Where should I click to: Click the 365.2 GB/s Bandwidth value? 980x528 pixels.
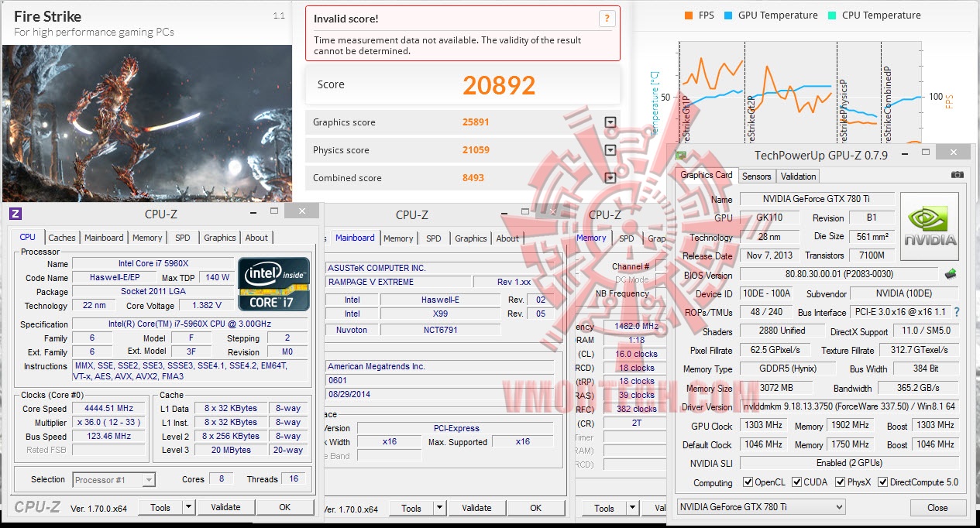pos(919,388)
